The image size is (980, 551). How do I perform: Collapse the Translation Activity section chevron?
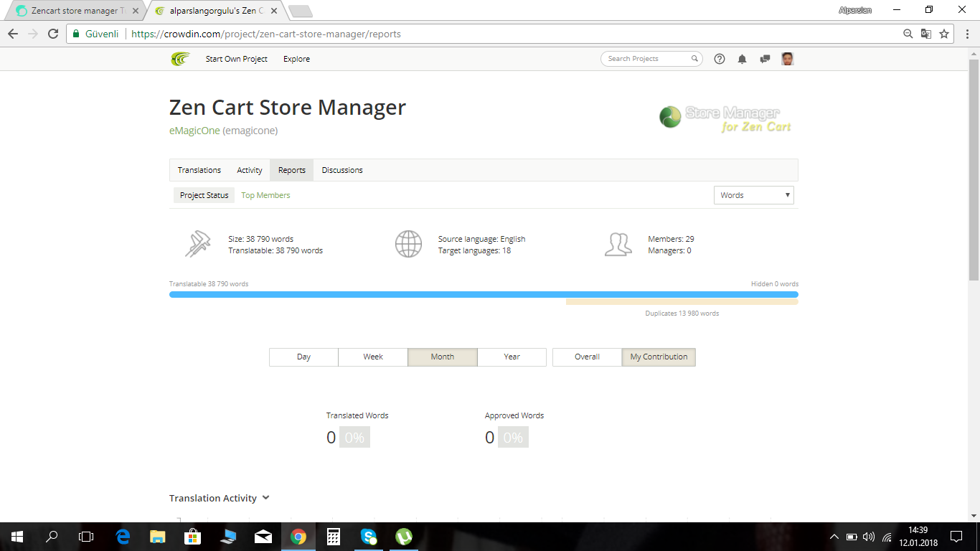click(x=265, y=498)
